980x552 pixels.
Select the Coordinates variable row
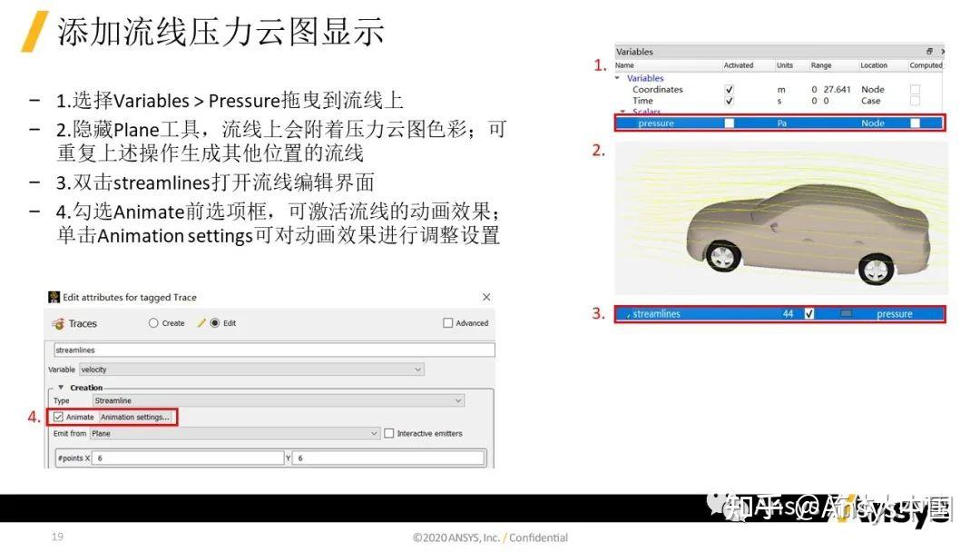pyautogui.click(x=779, y=89)
